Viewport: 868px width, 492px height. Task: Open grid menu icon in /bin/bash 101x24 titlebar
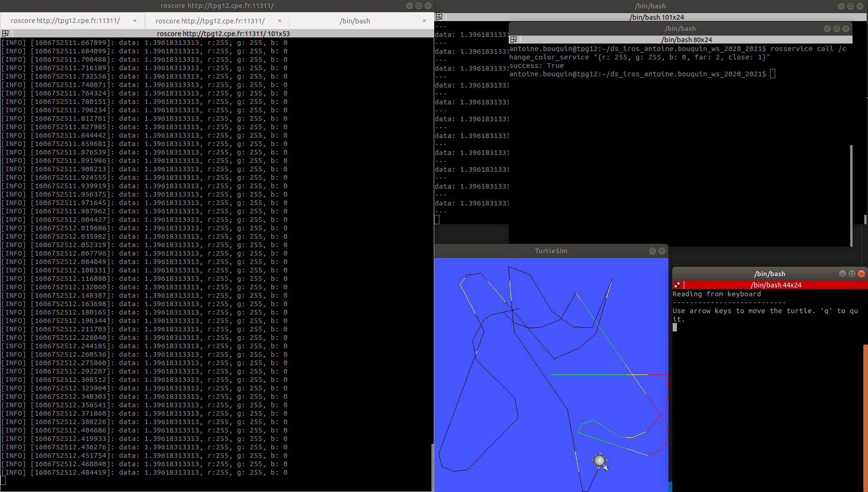[x=439, y=17]
